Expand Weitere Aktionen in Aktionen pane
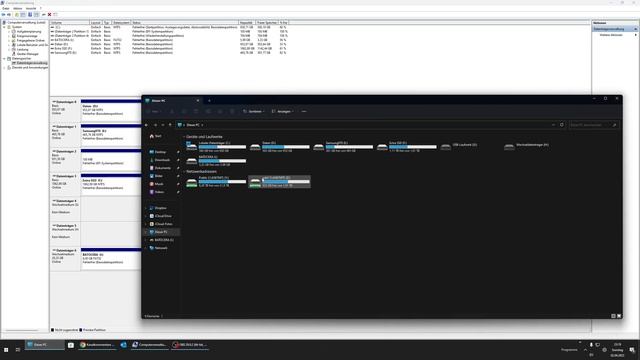The width and height of the screenshot is (640, 360). [x=616, y=35]
